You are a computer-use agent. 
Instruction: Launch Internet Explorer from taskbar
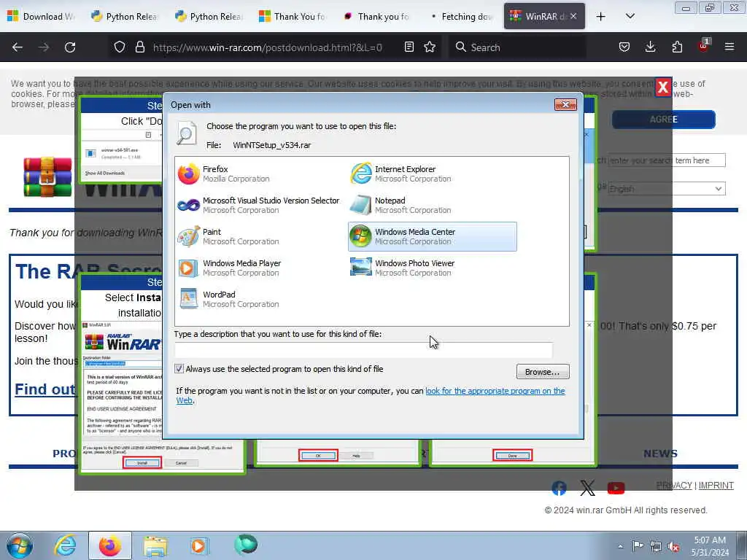64,545
